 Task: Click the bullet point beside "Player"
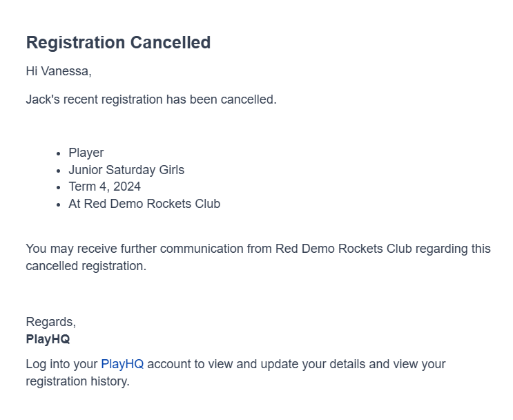coord(58,153)
